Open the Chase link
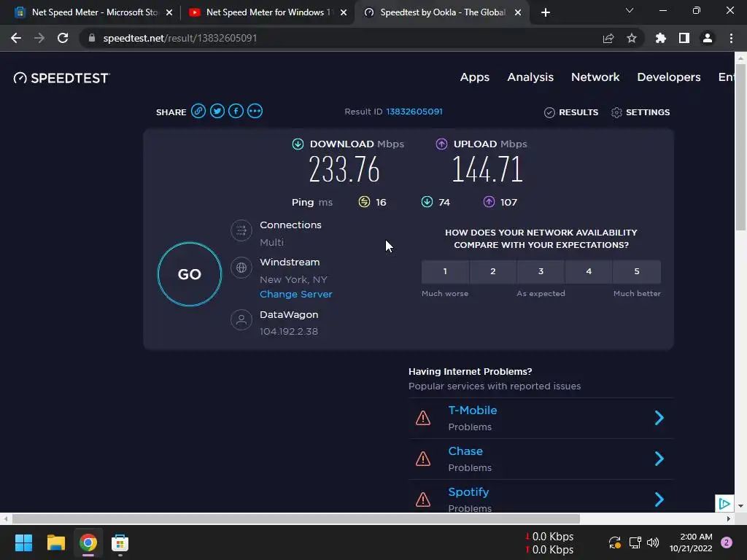The image size is (747, 560). [x=465, y=451]
